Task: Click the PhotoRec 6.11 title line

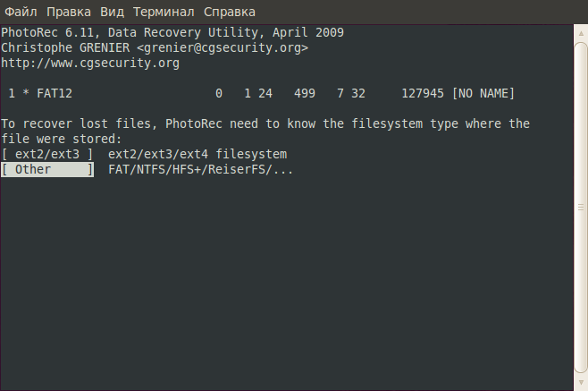Action: coord(172,33)
